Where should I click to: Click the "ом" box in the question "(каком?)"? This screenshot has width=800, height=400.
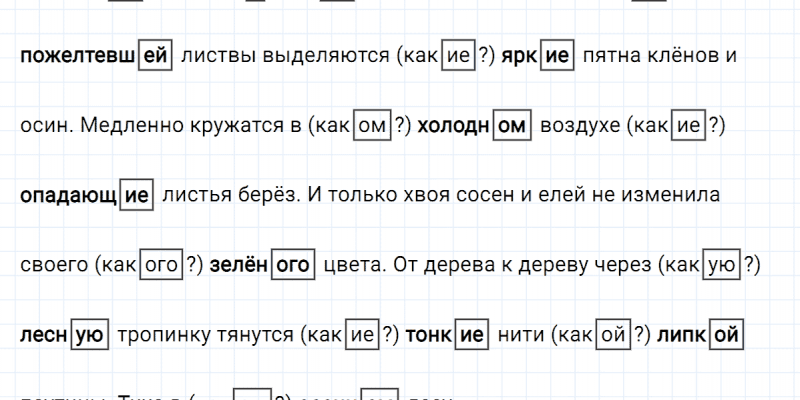point(371,126)
